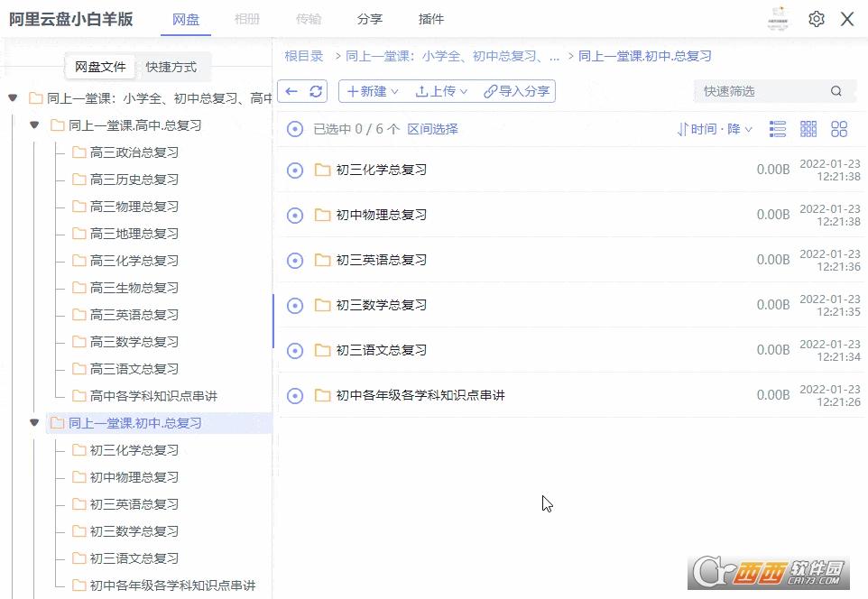
Task: Close the 阿里云盘小白羊版 window
Action: pos(847,19)
